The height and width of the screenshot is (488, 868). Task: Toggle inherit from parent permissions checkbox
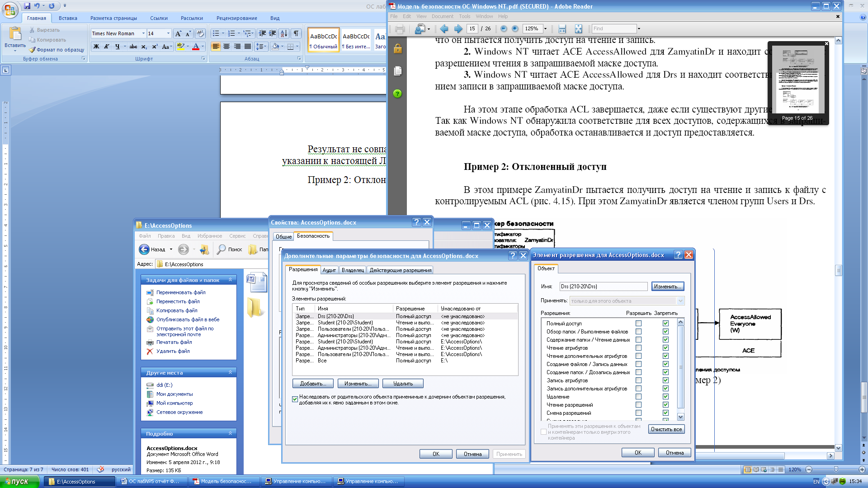(x=295, y=399)
